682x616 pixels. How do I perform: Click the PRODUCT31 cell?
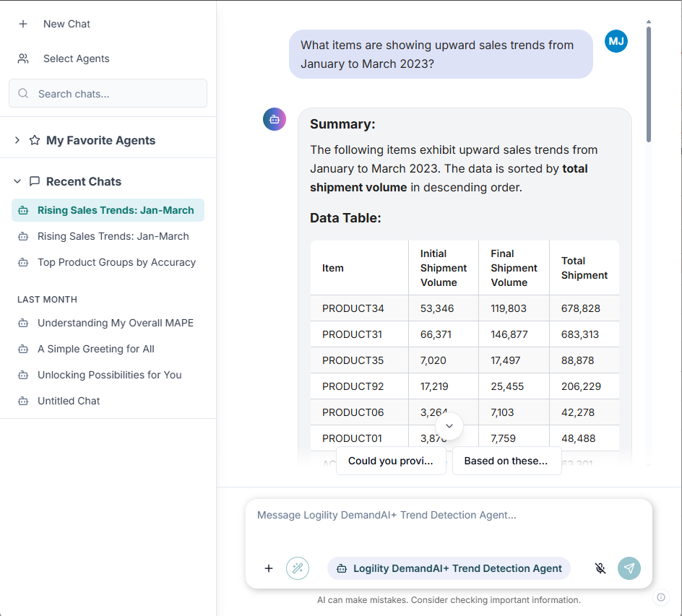[x=359, y=334]
